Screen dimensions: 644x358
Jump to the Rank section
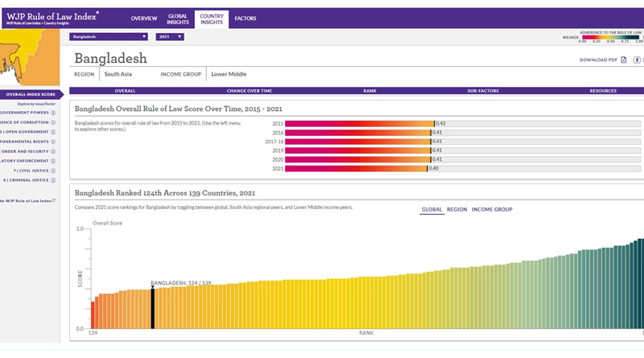369,91
